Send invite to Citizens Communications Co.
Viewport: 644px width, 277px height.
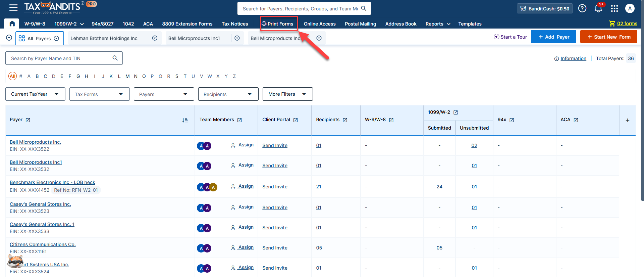275,248
